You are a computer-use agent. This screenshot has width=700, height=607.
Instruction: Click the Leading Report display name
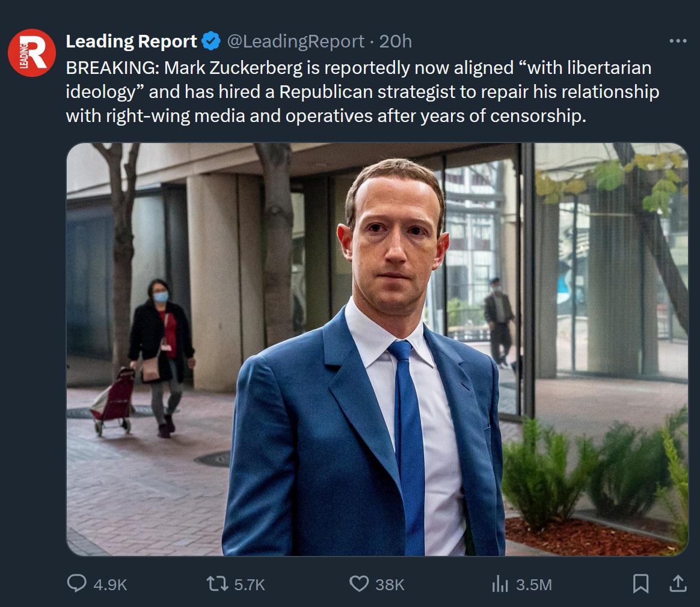(x=131, y=41)
